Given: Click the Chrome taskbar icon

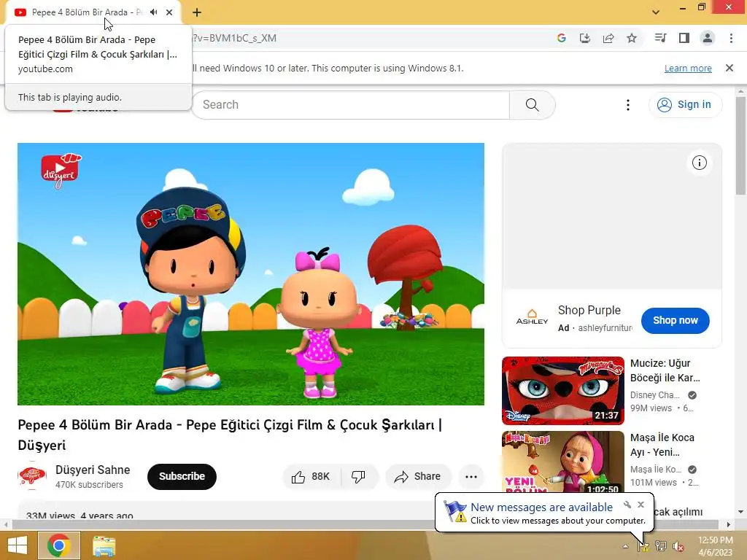Looking at the screenshot, I should (x=59, y=545).
